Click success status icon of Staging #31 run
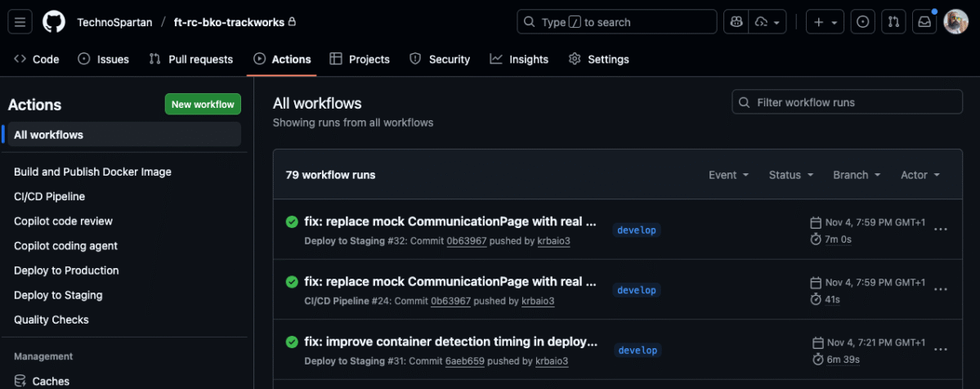Screen dimensions: 980x389 292,342
